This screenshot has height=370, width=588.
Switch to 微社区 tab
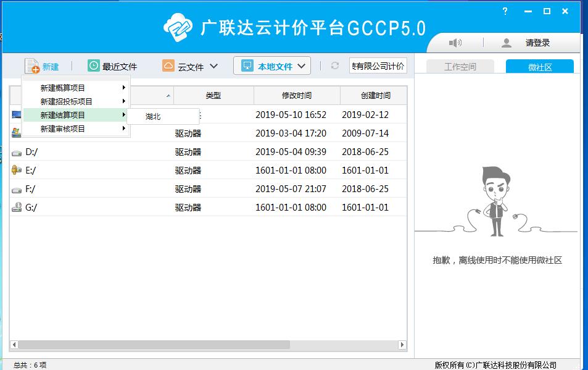tap(540, 67)
